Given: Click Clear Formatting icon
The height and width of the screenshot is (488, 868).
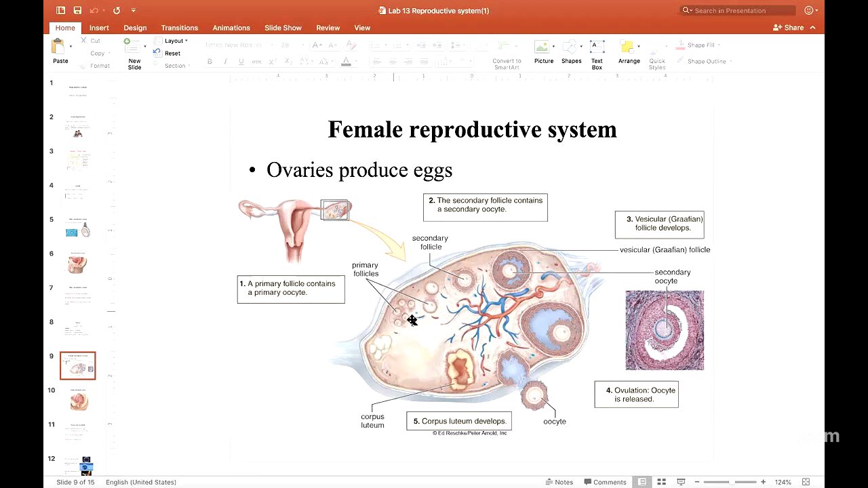Looking at the screenshot, I should 351,45.
